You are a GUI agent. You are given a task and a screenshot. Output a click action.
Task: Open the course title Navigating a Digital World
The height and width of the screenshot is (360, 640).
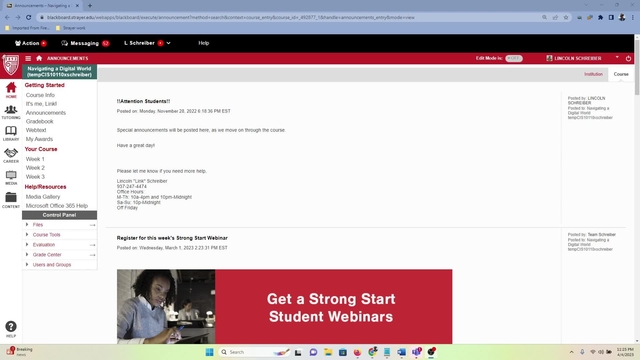(60, 71)
